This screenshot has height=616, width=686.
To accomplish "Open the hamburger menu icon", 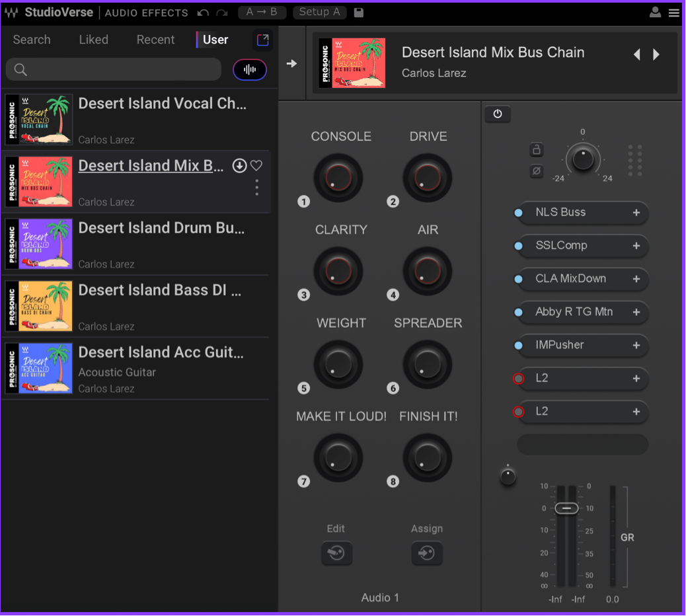I will click(x=673, y=13).
